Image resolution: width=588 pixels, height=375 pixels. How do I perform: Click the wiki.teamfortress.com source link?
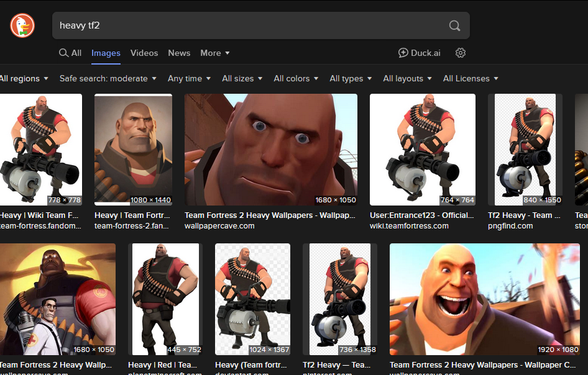409,226
